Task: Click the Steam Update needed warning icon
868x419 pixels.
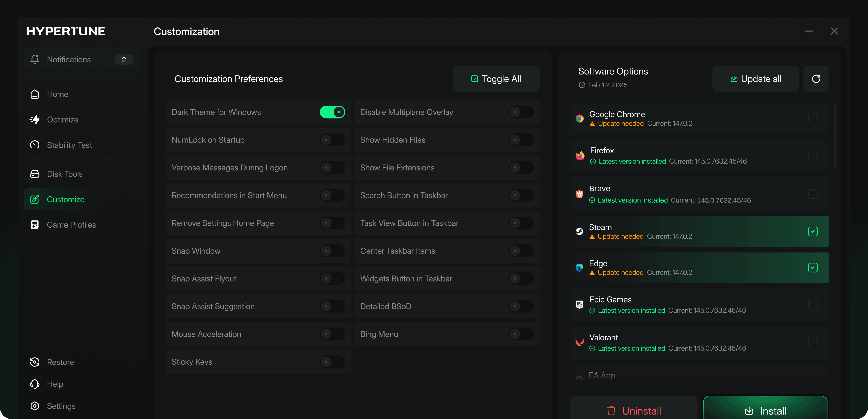Action: 592,237
